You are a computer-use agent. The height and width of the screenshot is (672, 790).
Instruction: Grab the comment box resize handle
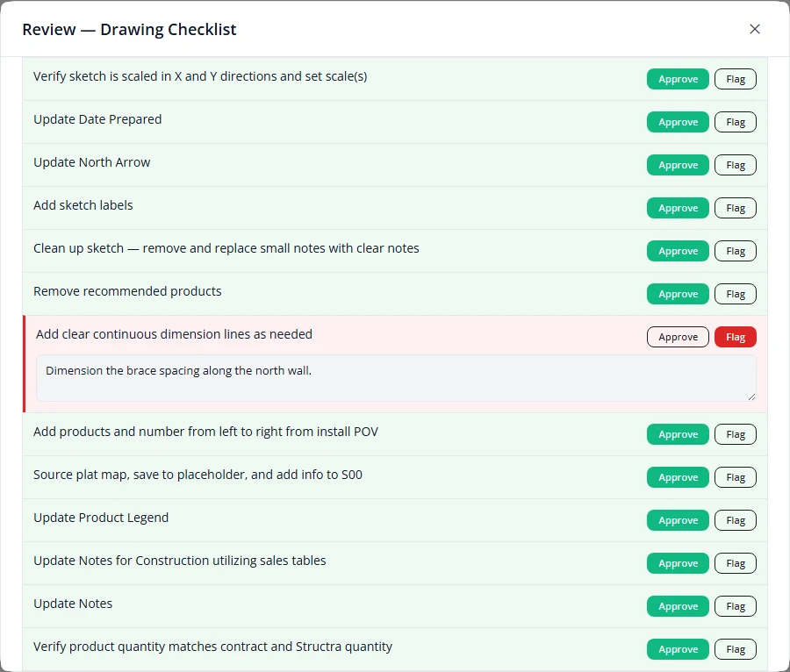point(751,397)
